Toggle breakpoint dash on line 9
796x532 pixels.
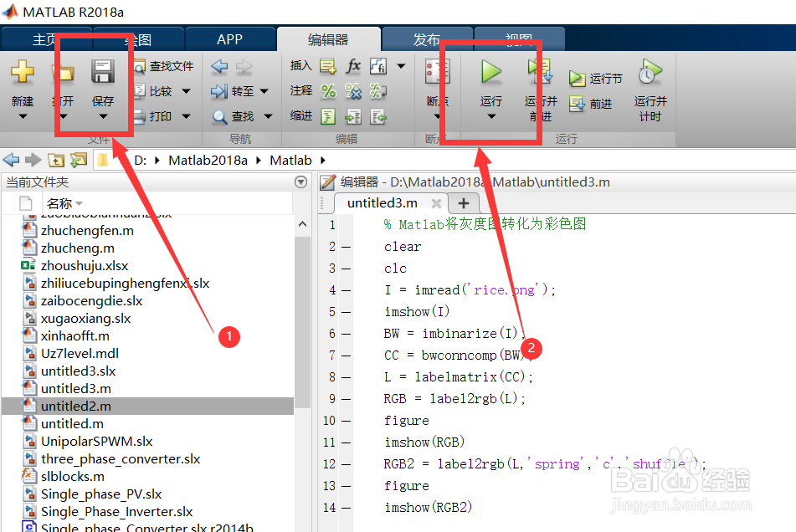(x=347, y=400)
